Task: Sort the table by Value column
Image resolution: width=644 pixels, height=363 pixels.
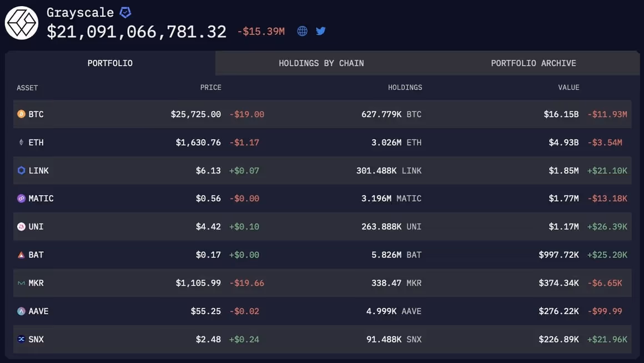Action: (x=568, y=87)
